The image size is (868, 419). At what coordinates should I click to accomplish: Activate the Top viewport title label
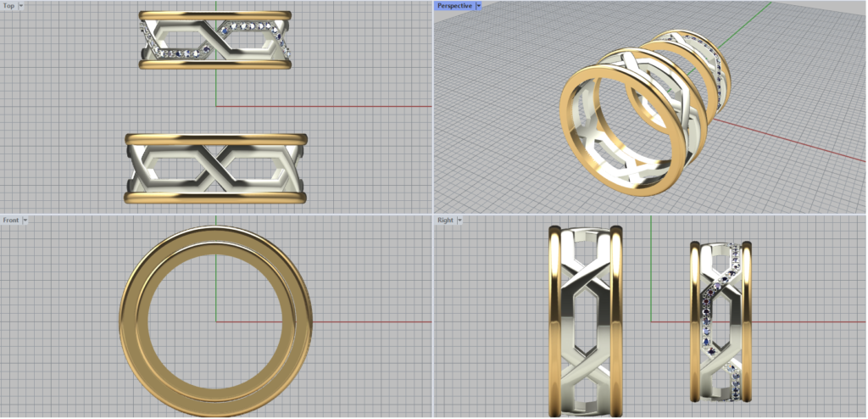pyautogui.click(x=8, y=5)
